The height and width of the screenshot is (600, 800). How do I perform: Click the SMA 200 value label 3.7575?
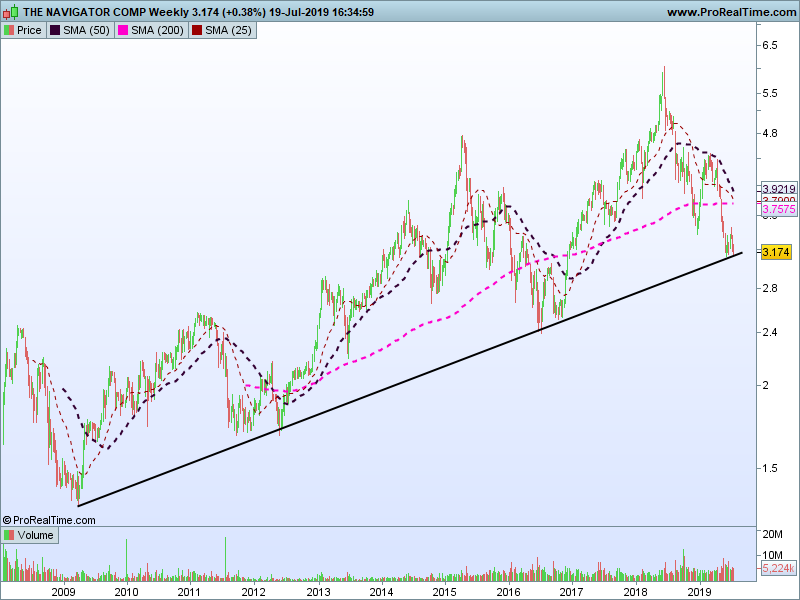click(x=779, y=209)
